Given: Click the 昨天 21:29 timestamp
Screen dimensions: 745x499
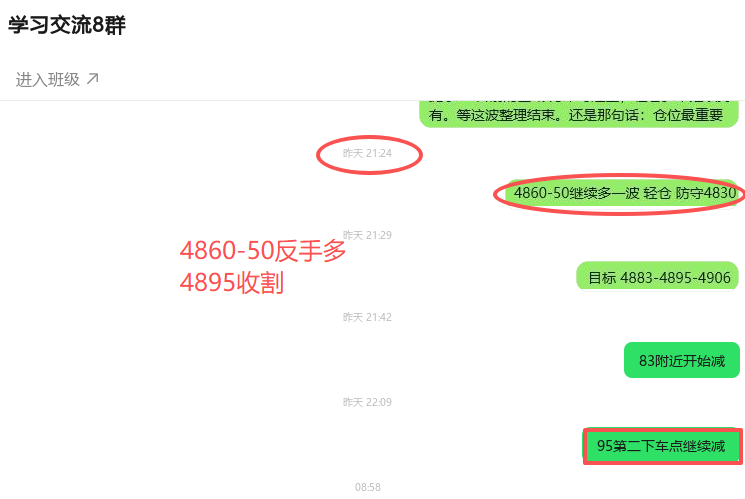Looking at the screenshot, I should tap(367, 235).
